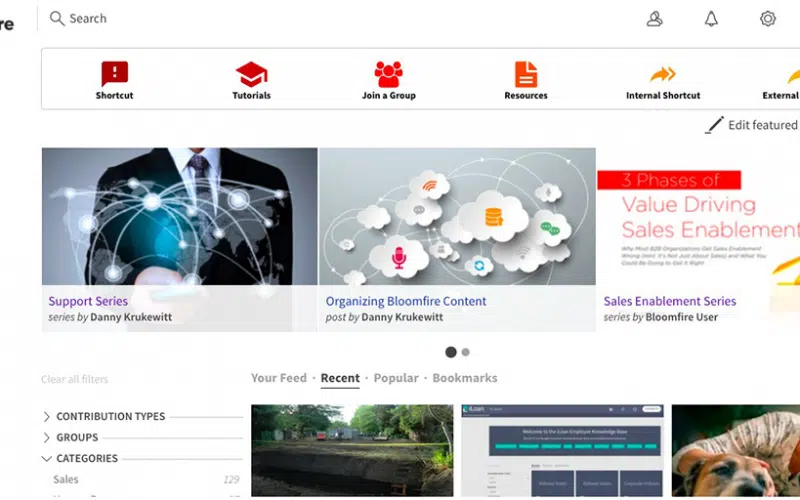This screenshot has height=500, width=800.
Task: Open the Your Feed tab
Action: coord(278,378)
